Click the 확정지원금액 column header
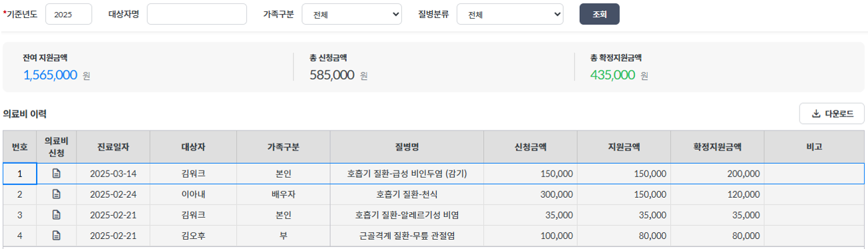 click(718, 146)
